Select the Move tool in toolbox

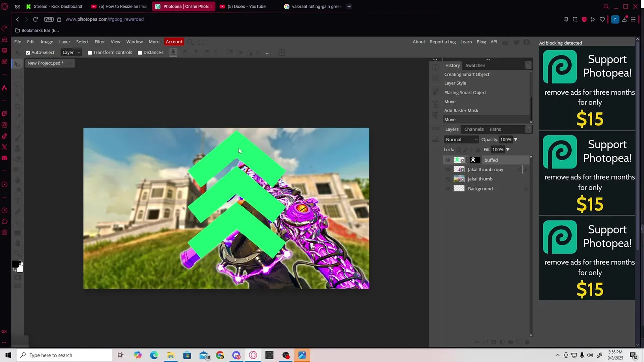pyautogui.click(x=18, y=64)
